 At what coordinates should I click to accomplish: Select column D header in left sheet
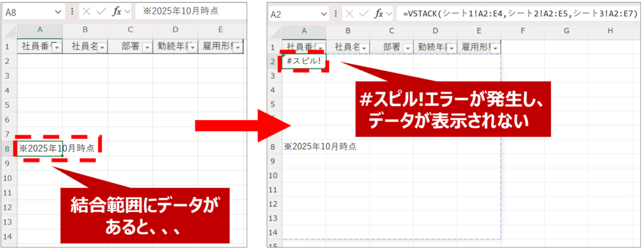pyautogui.click(x=175, y=30)
